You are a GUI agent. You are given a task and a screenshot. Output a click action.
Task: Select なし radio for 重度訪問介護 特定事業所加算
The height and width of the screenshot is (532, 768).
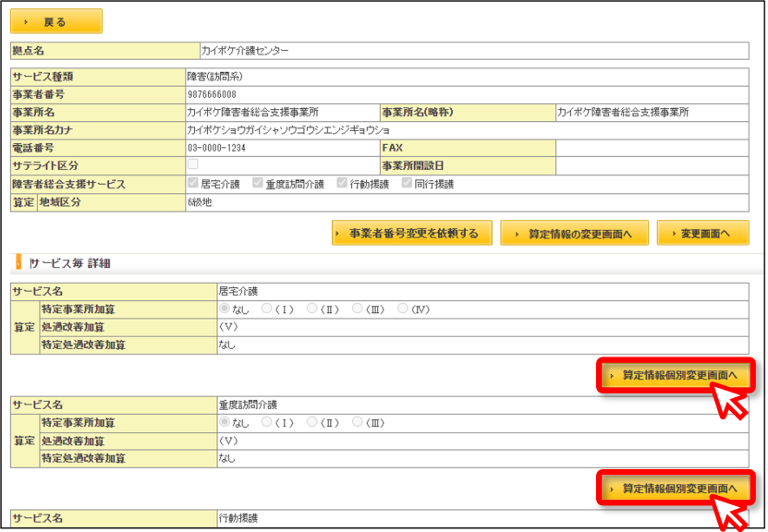(225, 421)
